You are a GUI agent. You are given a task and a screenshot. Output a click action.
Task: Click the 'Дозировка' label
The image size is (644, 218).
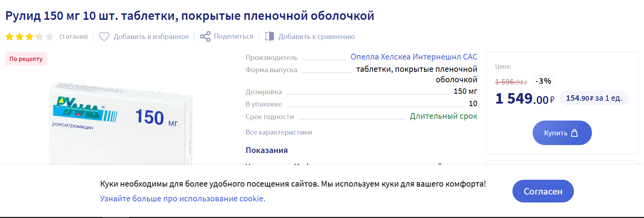click(x=263, y=92)
